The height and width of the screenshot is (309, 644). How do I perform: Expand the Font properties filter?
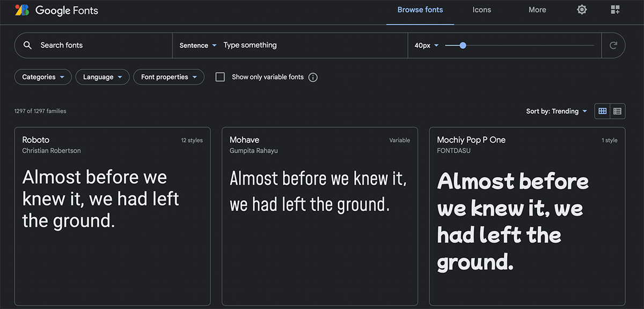[169, 77]
